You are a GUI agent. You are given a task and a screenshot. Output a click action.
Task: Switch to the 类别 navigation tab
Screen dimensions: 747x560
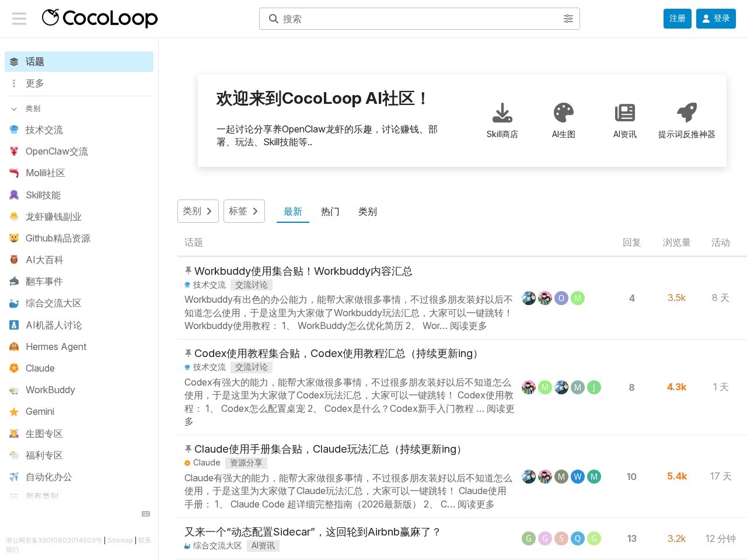click(368, 212)
